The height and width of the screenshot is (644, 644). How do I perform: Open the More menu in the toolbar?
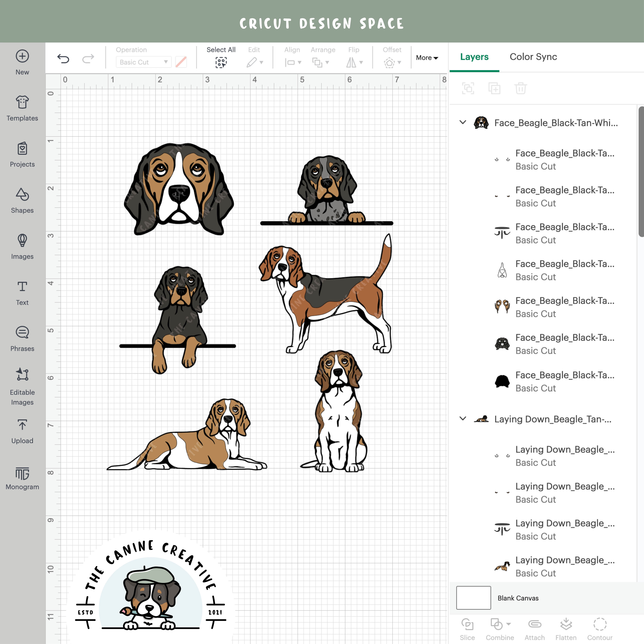click(427, 58)
